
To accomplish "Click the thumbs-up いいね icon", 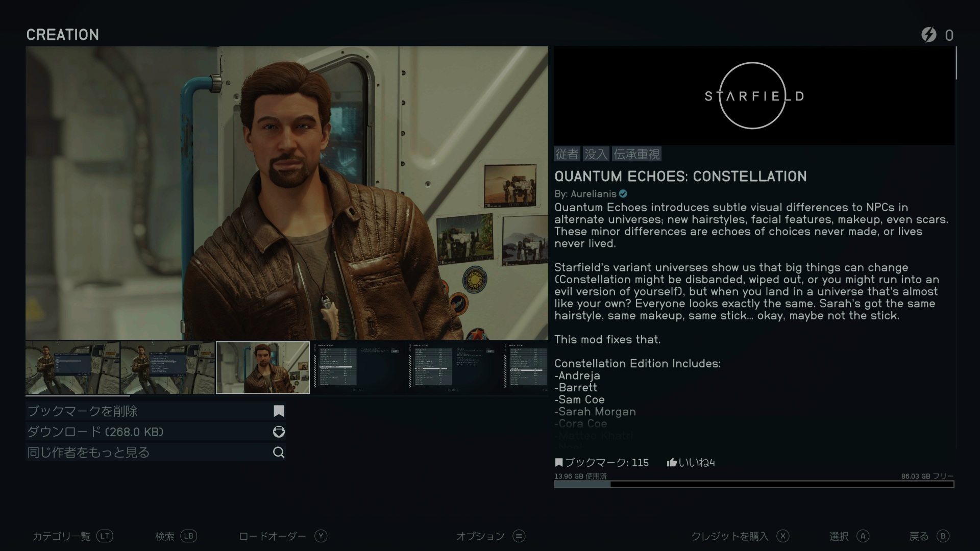I will [672, 462].
